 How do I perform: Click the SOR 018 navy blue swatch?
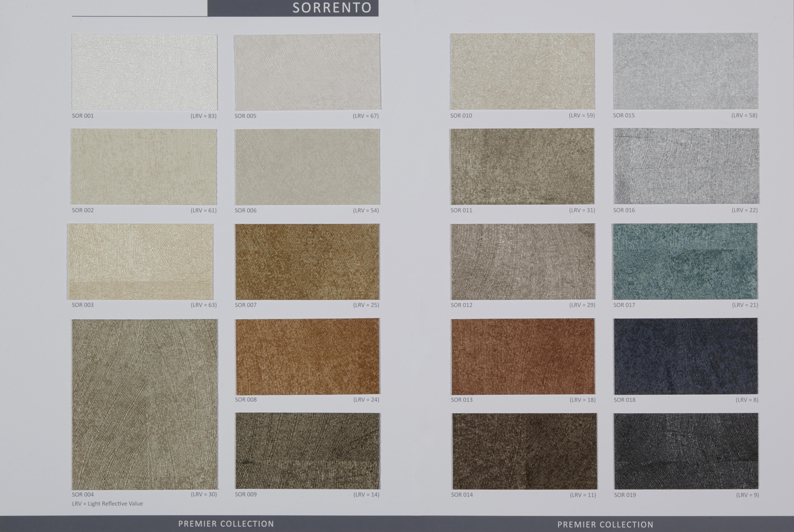tap(686, 356)
